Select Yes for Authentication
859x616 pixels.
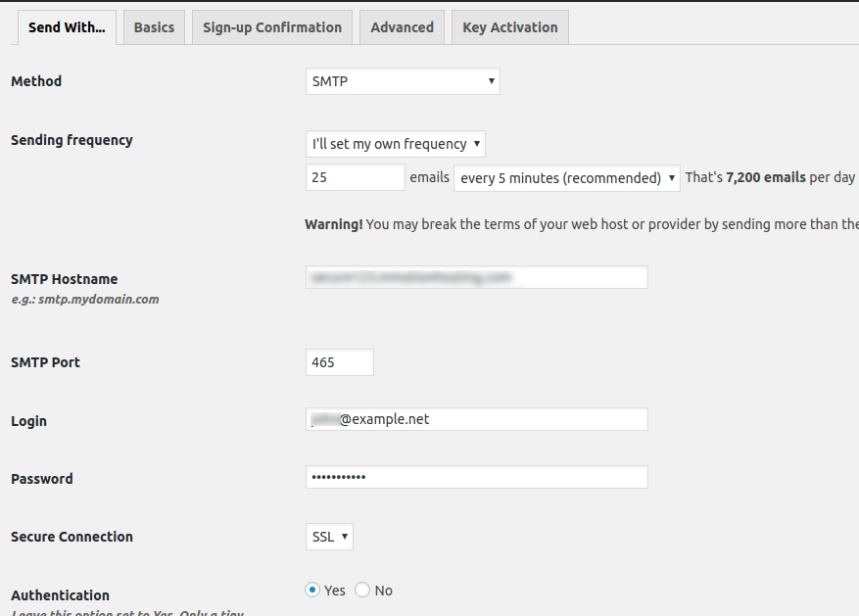tap(312, 590)
